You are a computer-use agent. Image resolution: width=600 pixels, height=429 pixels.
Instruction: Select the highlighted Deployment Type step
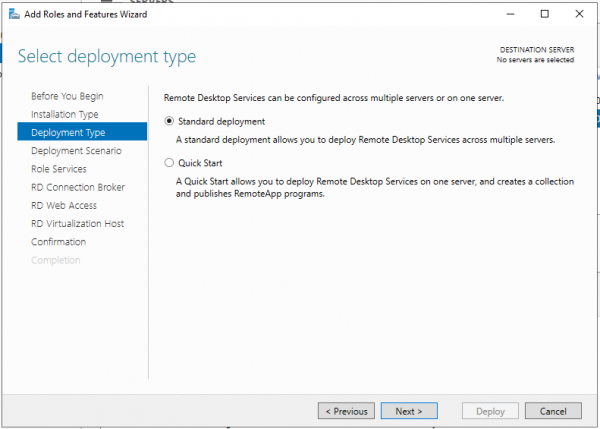click(x=68, y=133)
